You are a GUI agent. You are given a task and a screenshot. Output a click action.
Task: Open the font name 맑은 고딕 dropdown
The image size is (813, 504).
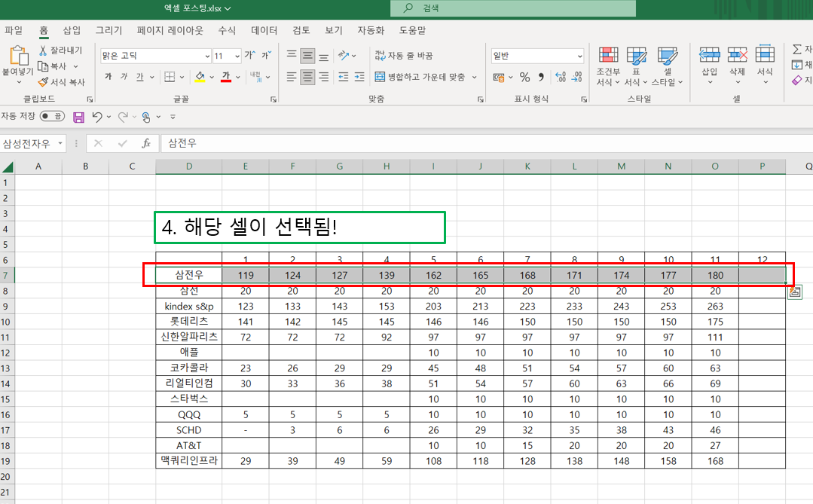(207, 56)
